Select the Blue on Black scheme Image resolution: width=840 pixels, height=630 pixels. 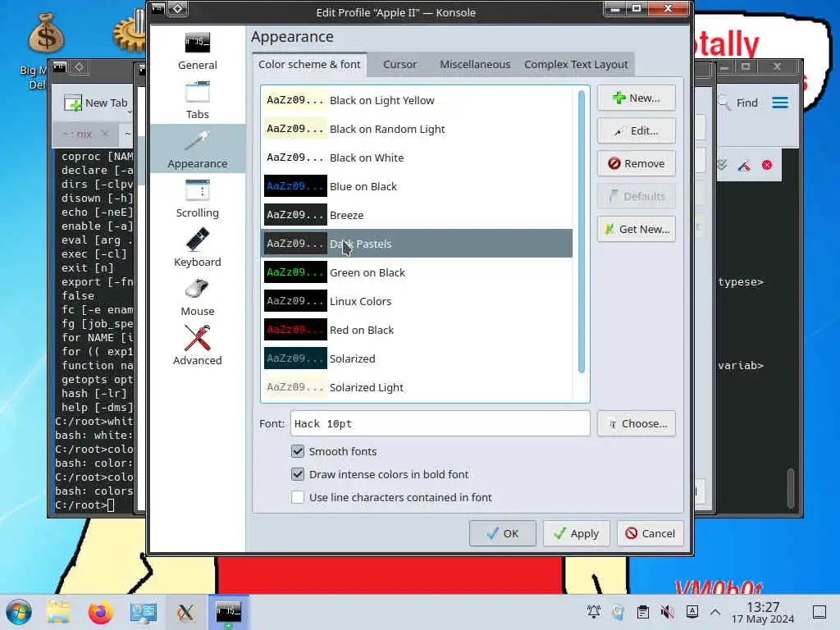pyautogui.click(x=417, y=186)
